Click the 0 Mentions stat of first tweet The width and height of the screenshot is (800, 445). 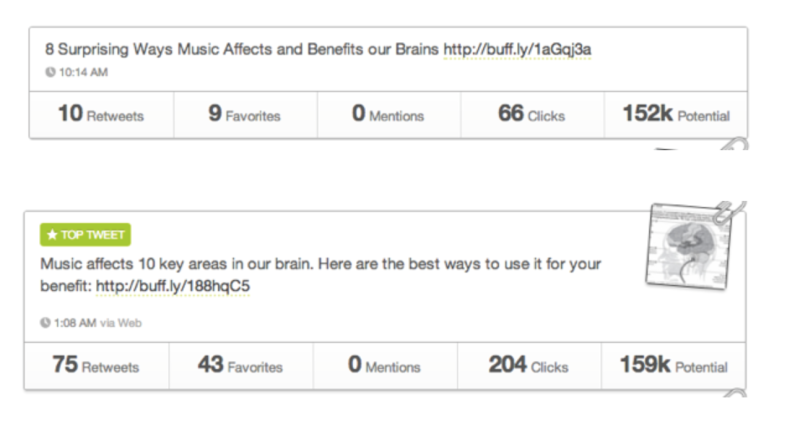click(389, 114)
